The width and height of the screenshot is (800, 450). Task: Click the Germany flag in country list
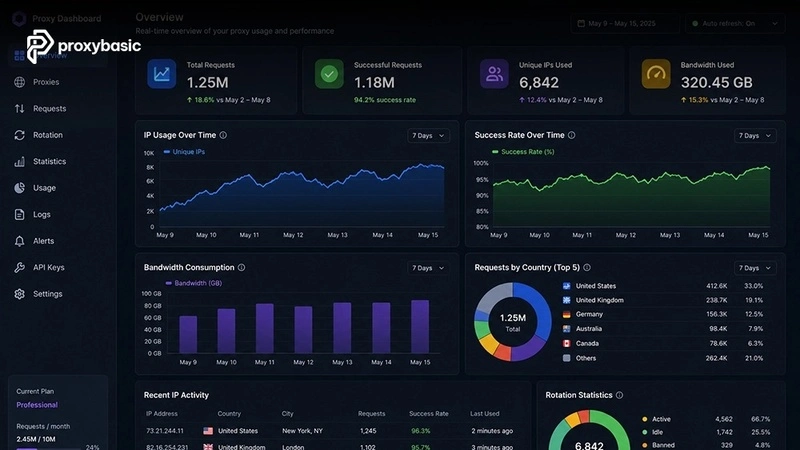tap(566, 314)
